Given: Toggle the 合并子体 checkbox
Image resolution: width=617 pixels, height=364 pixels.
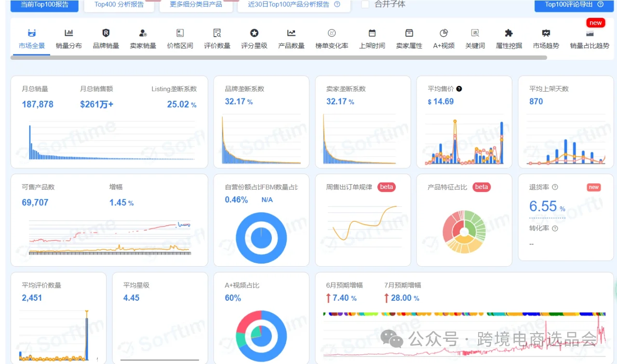Looking at the screenshot, I should click(365, 4).
